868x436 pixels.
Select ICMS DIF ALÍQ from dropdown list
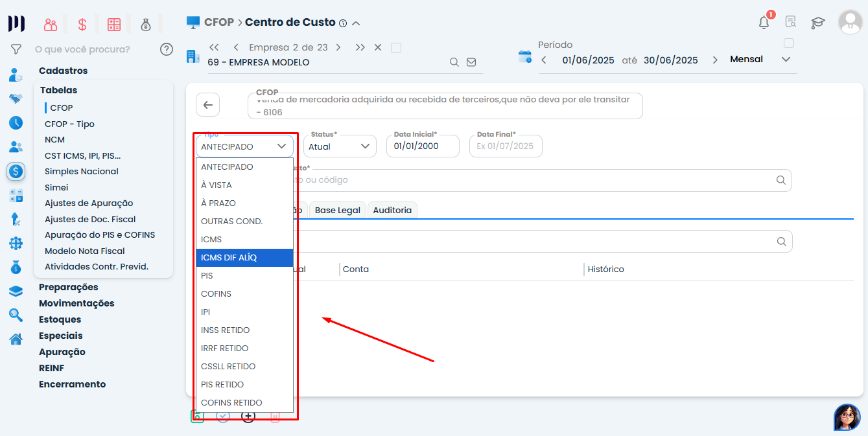click(244, 258)
